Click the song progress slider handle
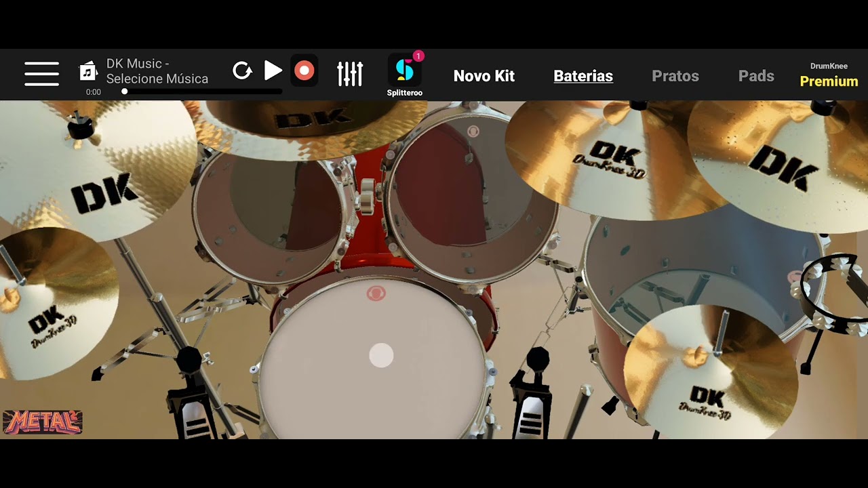 click(x=125, y=91)
